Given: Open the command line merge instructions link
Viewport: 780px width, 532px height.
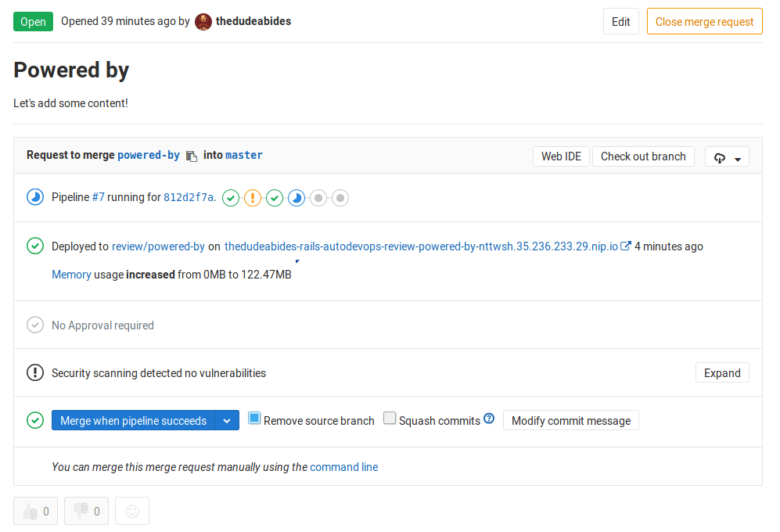Looking at the screenshot, I should pos(343,467).
